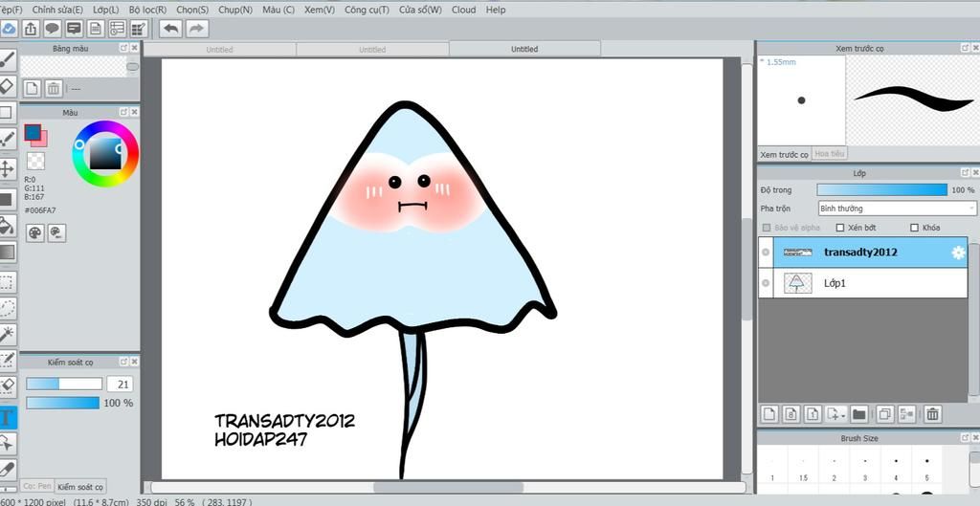980x506 pixels.
Task: Click the Undo arrow button
Action: tap(170, 29)
